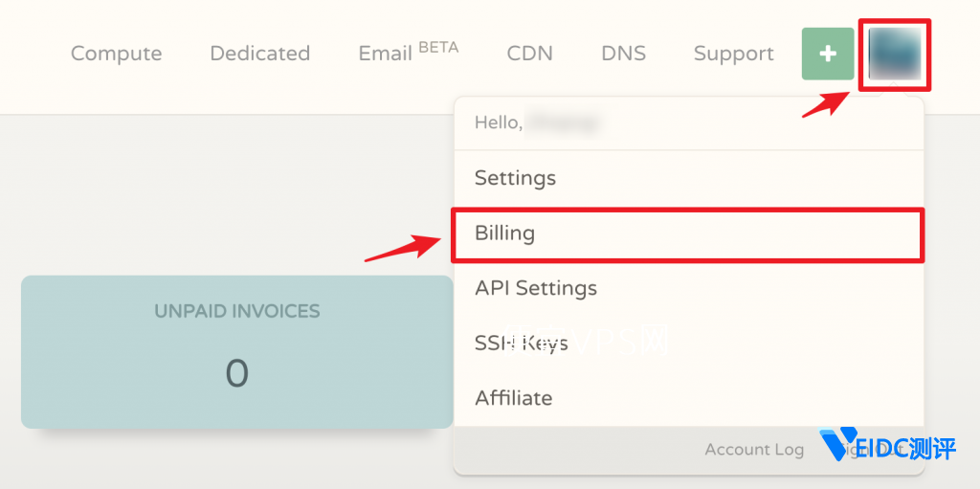Open the DNS management page
This screenshot has width=980, height=489.
pos(623,54)
